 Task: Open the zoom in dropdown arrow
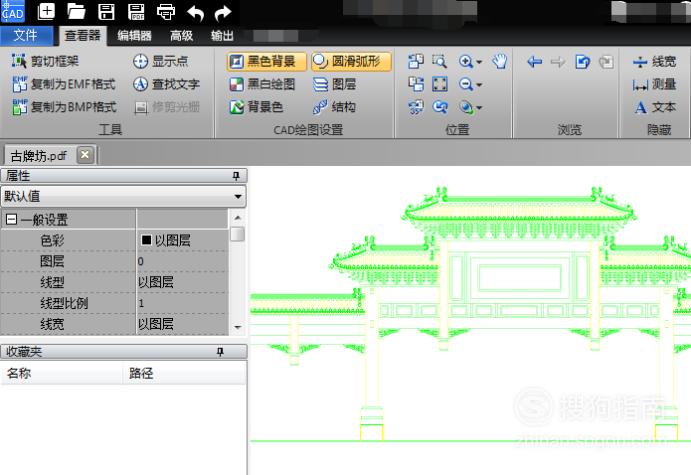click(x=479, y=62)
